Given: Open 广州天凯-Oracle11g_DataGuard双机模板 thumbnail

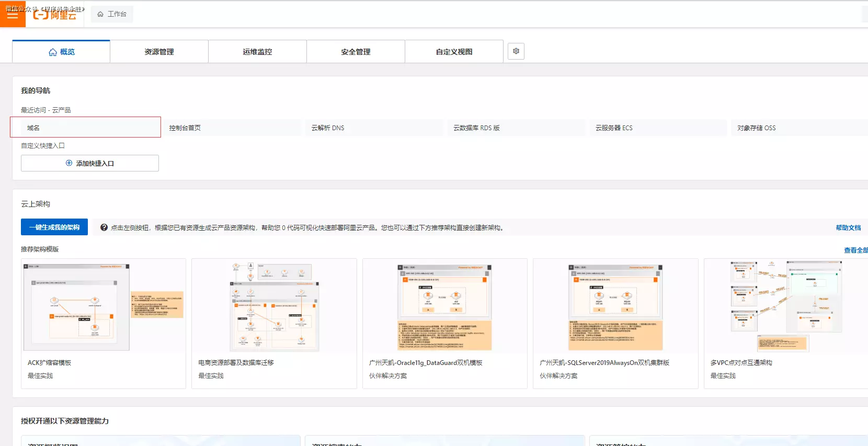Looking at the screenshot, I should [444, 307].
